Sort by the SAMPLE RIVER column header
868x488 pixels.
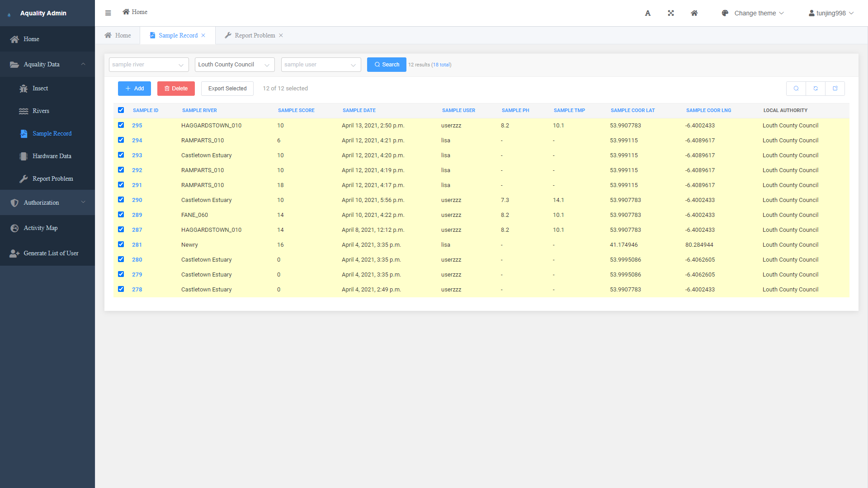[x=199, y=110]
